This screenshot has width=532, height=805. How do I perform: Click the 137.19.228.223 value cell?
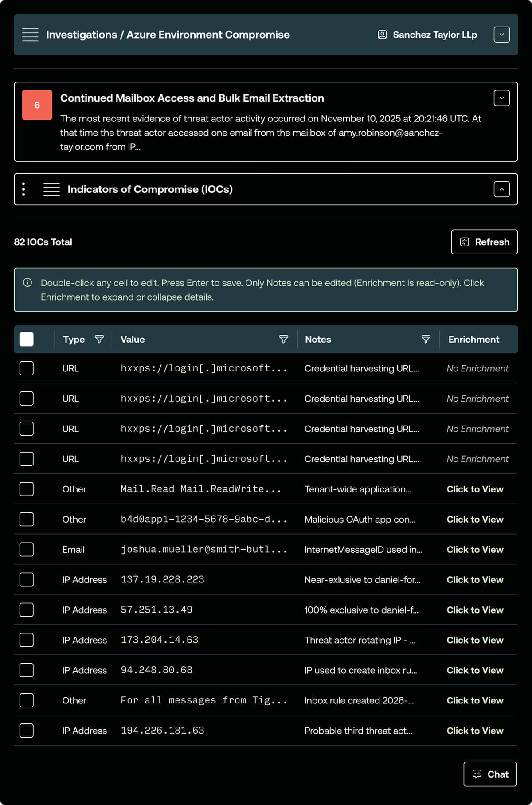click(x=162, y=579)
